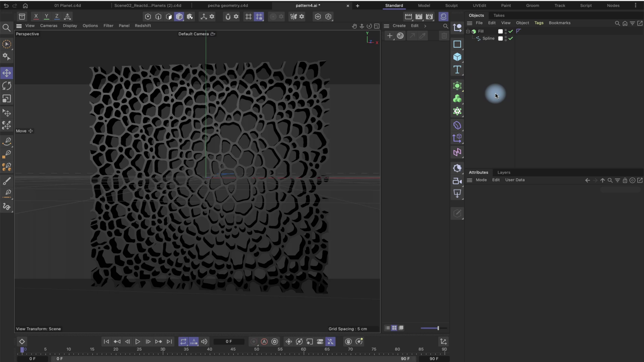Open Attributes Mode menu
Viewport: 644px width, 362px height.
(481, 180)
